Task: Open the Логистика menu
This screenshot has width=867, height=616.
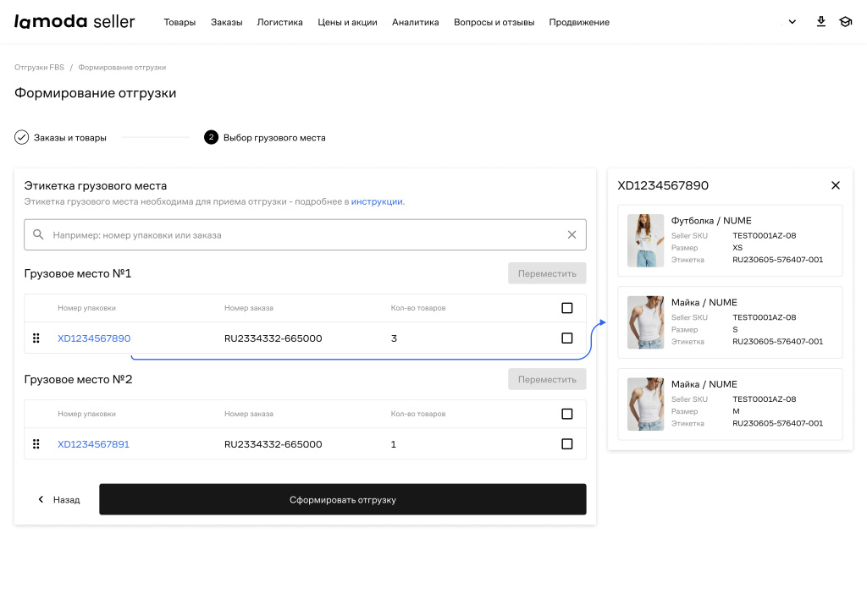Action: coord(279,23)
